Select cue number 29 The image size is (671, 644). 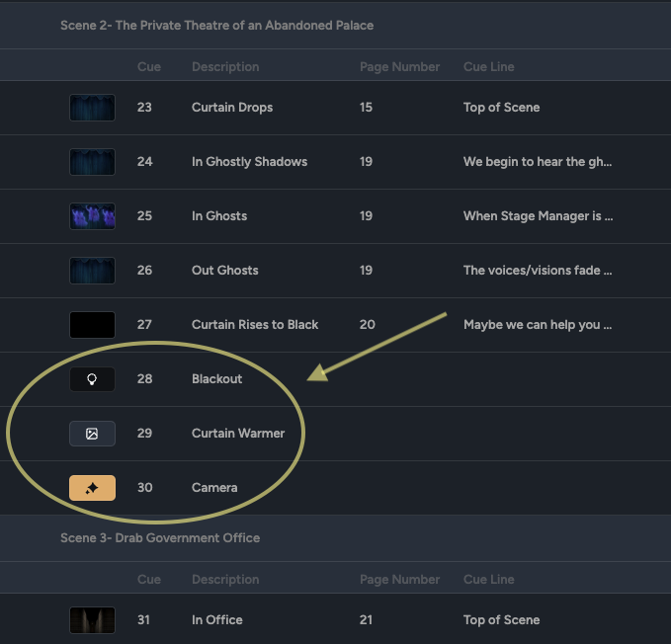[144, 434]
